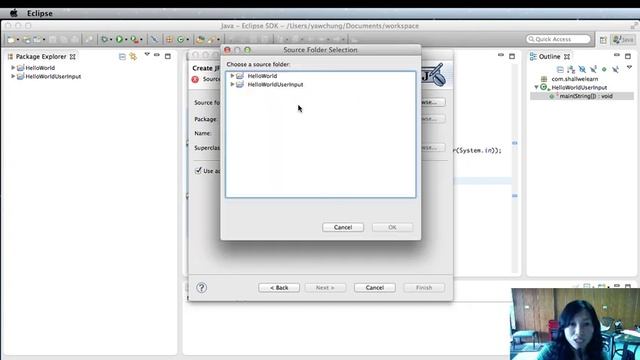
Task: Close the Package Explorer tab
Action: pyautogui.click(x=73, y=57)
